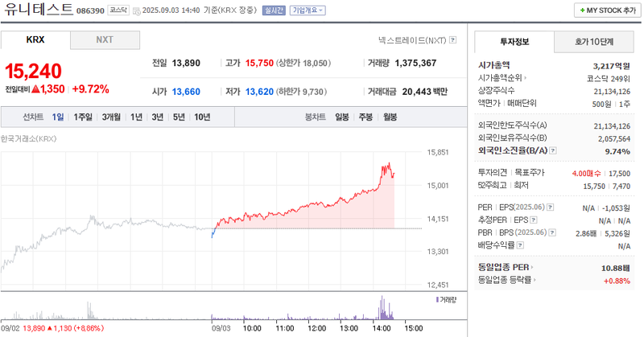
Task: Select the 1주일 line chart period
Action: (83, 117)
